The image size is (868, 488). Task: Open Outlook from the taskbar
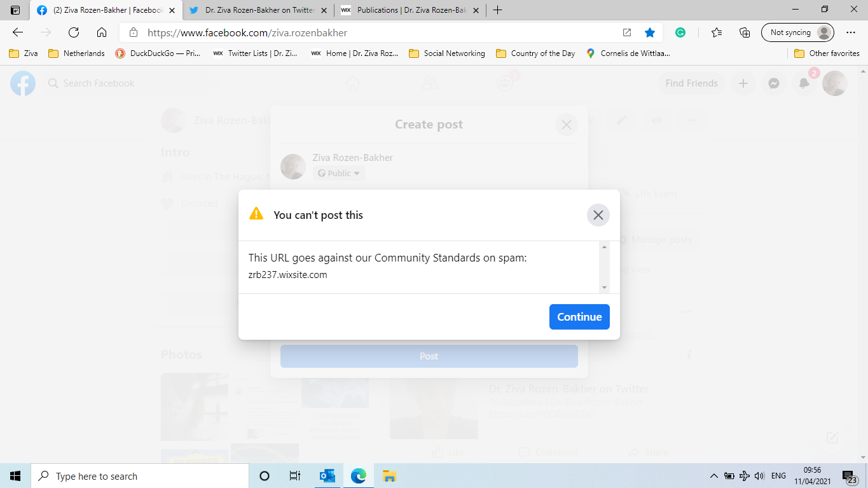click(x=327, y=476)
